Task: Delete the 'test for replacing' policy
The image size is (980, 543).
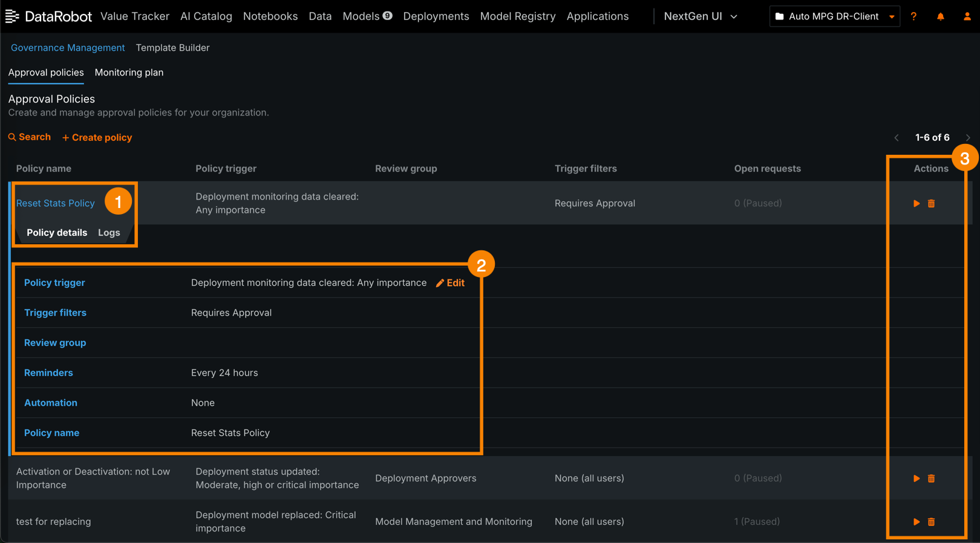Action: click(x=931, y=522)
